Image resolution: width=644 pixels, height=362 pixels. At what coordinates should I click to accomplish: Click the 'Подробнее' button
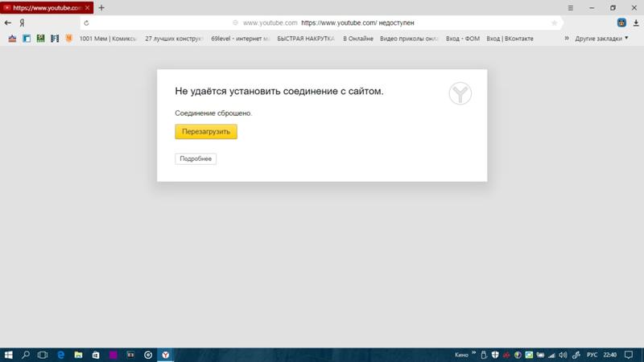click(x=196, y=158)
